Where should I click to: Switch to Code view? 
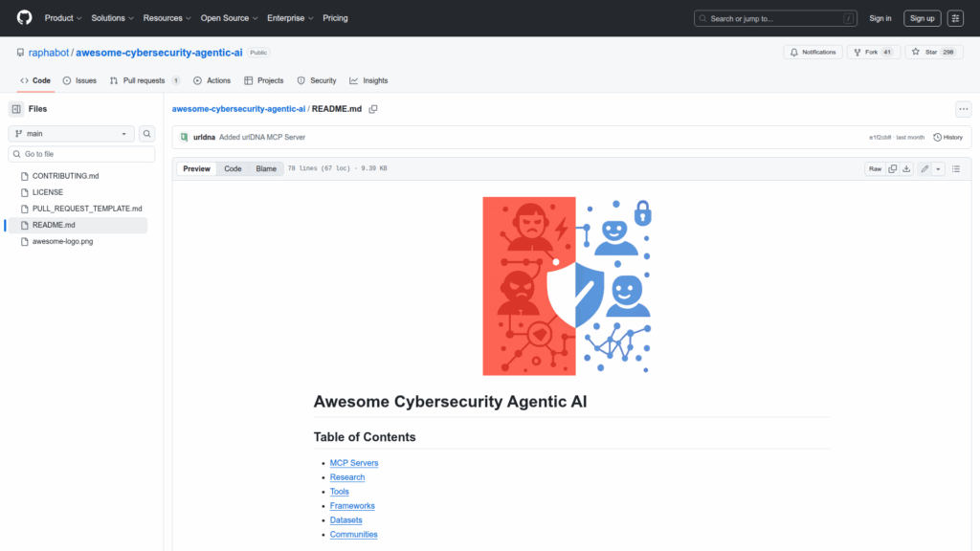point(233,169)
